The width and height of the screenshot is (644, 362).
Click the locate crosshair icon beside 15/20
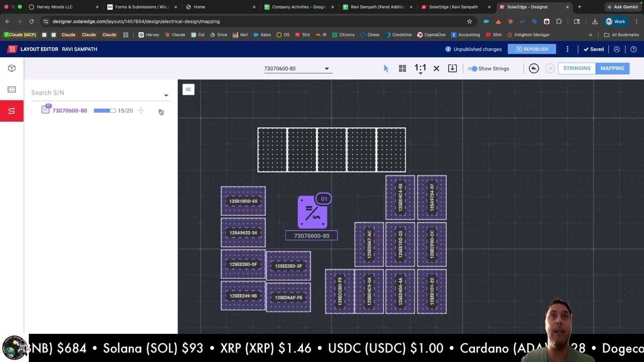coord(141,111)
